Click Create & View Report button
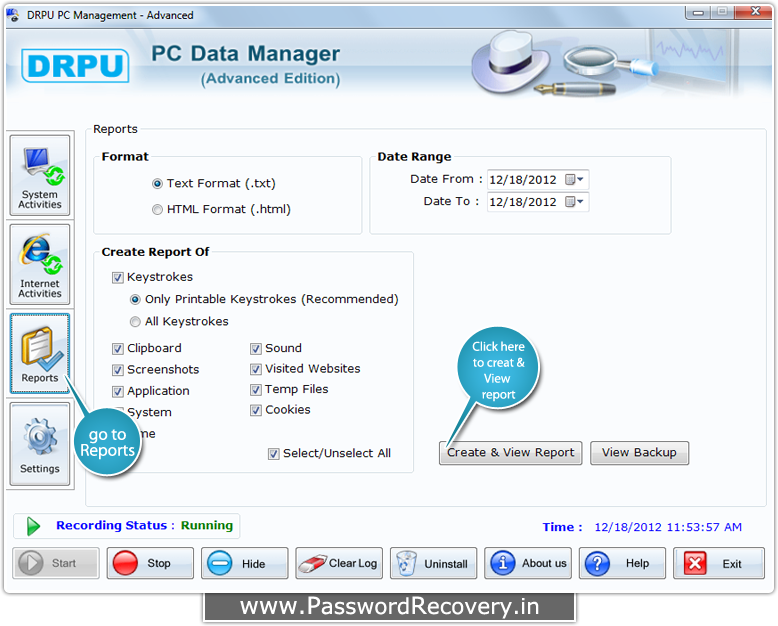 tap(511, 453)
